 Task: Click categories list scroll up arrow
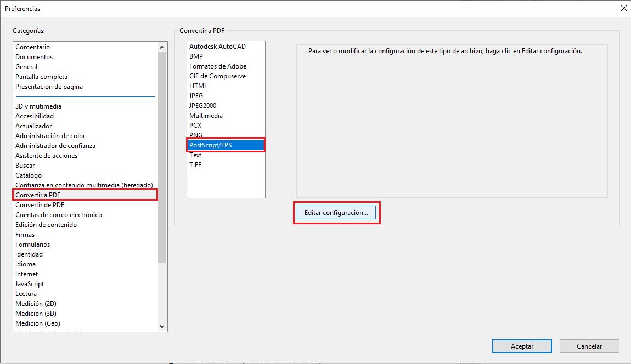[162, 47]
